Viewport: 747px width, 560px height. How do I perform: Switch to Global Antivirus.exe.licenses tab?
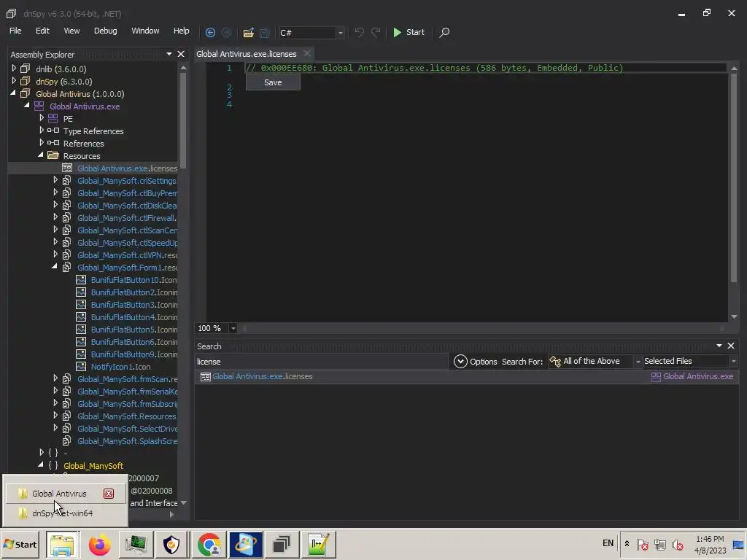[x=247, y=54]
